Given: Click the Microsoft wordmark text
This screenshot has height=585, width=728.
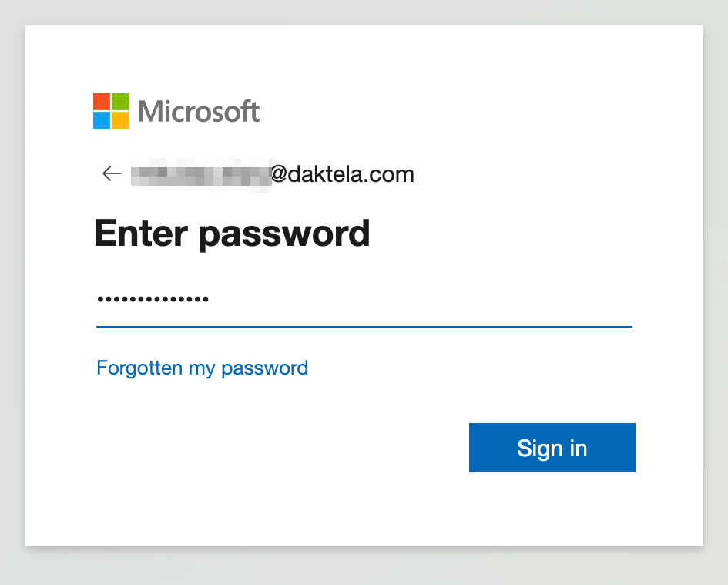Looking at the screenshot, I should 199,112.
